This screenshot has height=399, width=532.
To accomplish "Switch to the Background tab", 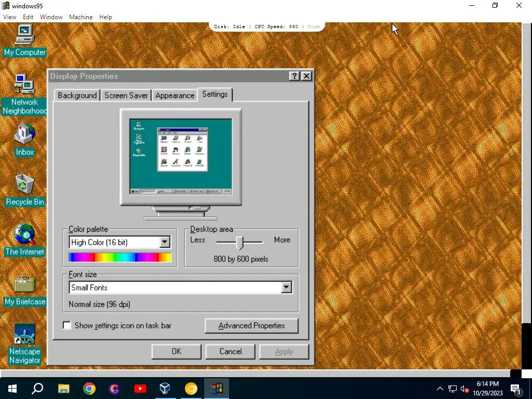I will tap(77, 96).
